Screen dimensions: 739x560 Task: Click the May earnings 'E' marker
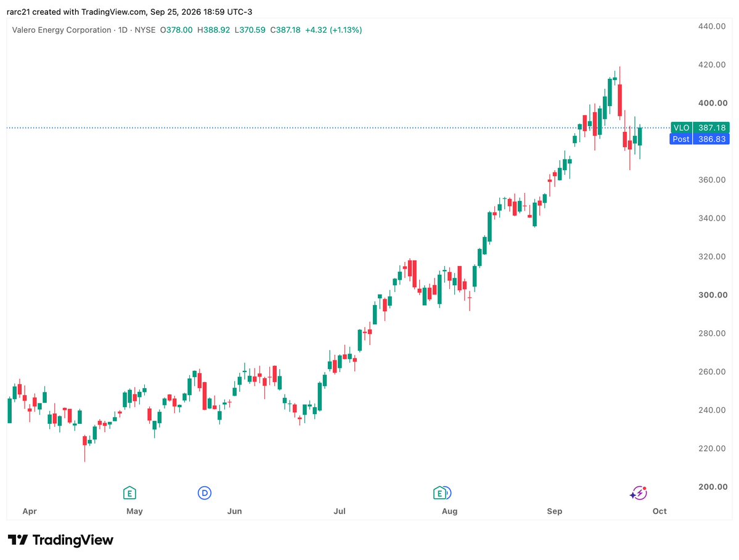129,493
